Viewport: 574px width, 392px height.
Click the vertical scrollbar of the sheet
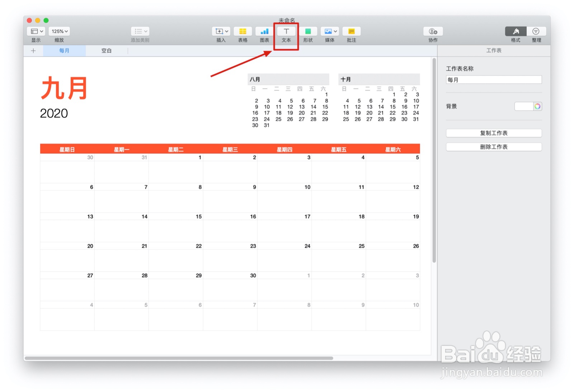tap(434, 160)
